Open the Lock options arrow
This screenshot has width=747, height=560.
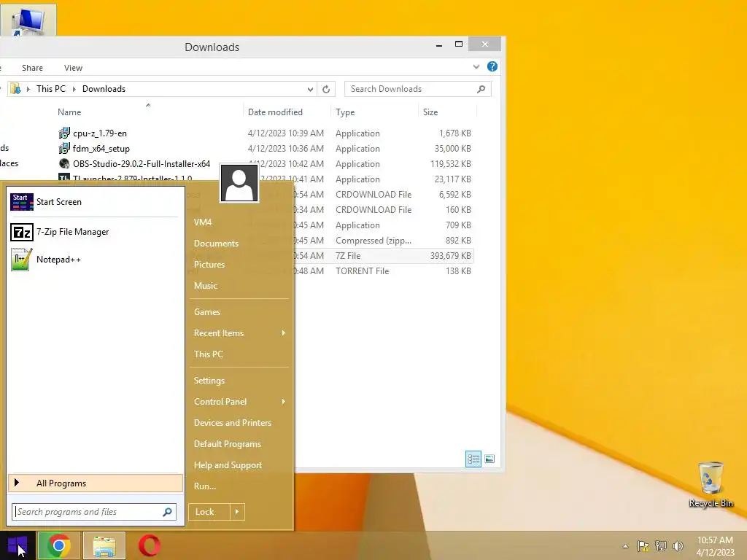click(237, 512)
